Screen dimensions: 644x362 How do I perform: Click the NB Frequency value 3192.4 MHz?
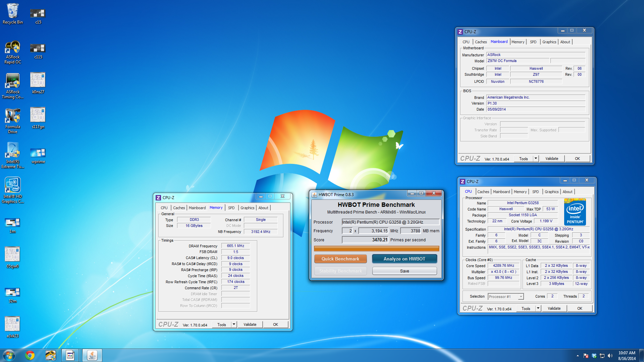261,232
